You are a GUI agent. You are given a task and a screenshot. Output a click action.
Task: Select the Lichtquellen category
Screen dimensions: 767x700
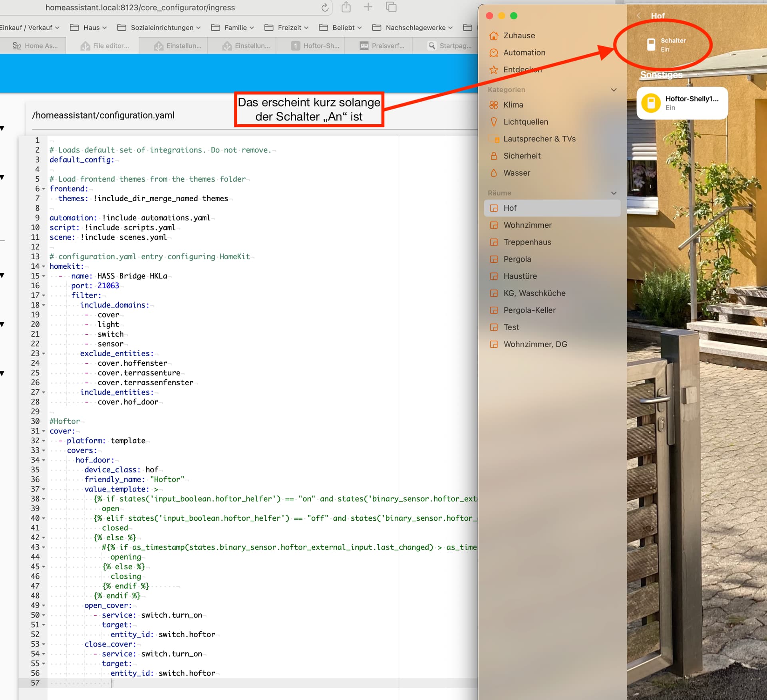(x=525, y=122)
